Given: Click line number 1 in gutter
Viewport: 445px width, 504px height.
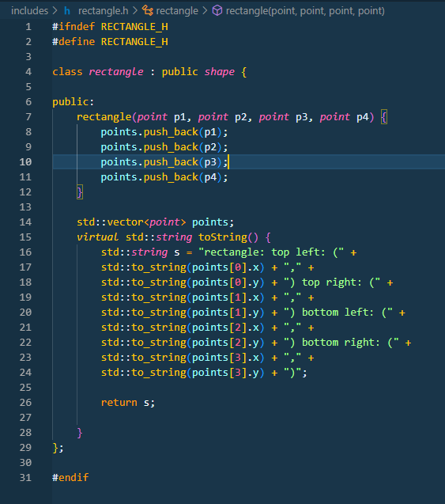Looking at the screenshot, I should pos(28,27).
